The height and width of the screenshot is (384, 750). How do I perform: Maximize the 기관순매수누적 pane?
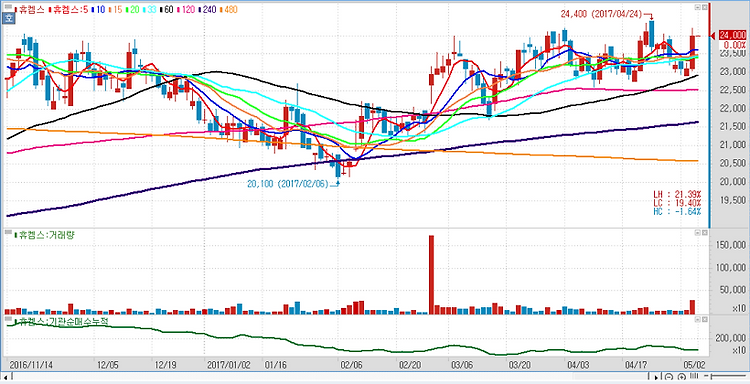coord(704,318)
